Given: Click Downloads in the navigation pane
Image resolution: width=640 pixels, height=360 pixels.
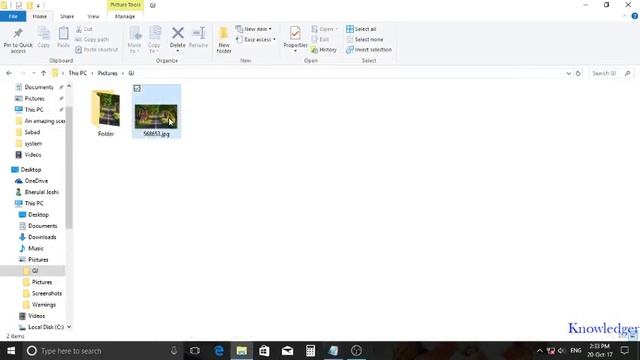Looking at the screenshot, I should 42,237.
